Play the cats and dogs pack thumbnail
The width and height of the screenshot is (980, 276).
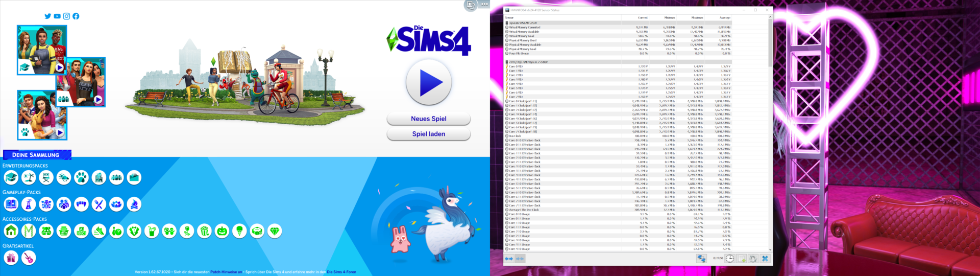[42, 115]
